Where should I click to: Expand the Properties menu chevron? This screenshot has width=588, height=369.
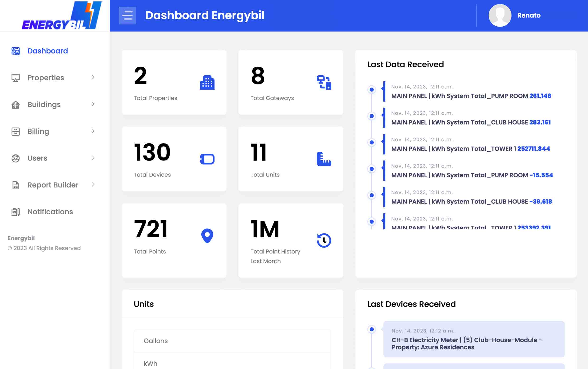pyautogui.click(x=93, y=77)
